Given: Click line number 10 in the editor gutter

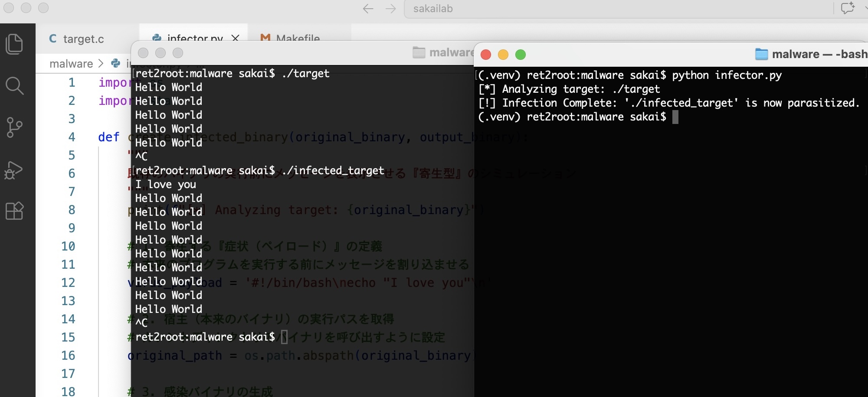Looking at the screenshot, I should coord(68,246).
